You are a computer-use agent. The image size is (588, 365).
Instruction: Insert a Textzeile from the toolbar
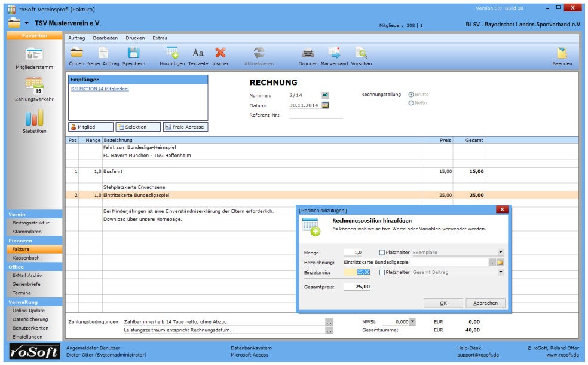198,53
